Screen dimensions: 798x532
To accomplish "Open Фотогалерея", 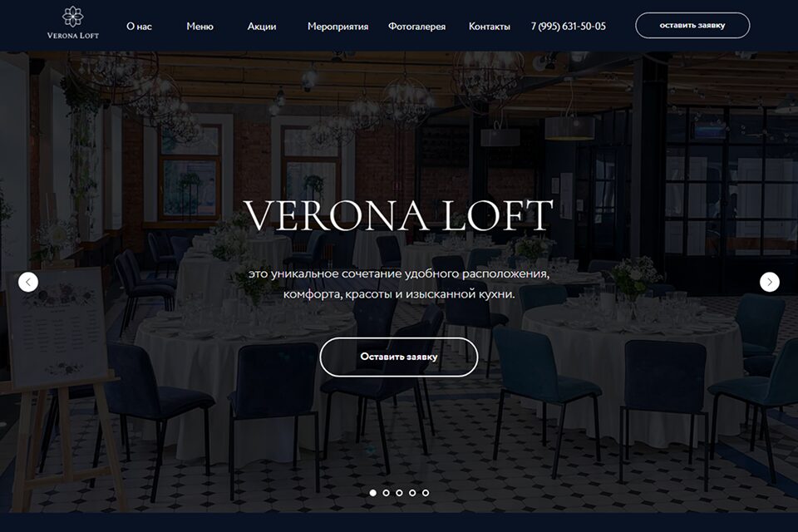I will click(x=416, y=27).
